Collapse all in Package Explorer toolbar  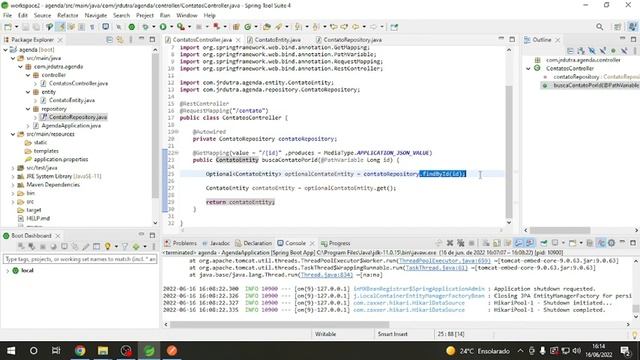tap(109, 40)
